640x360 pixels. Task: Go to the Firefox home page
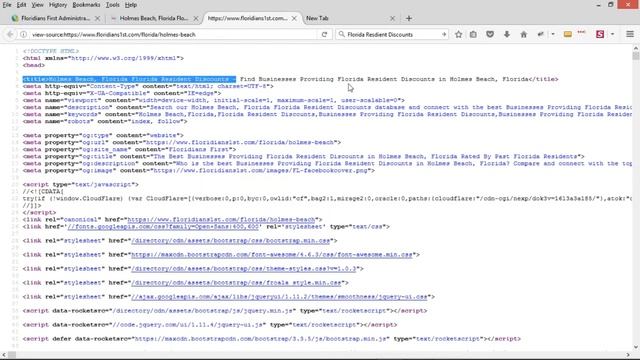(524, 35)
